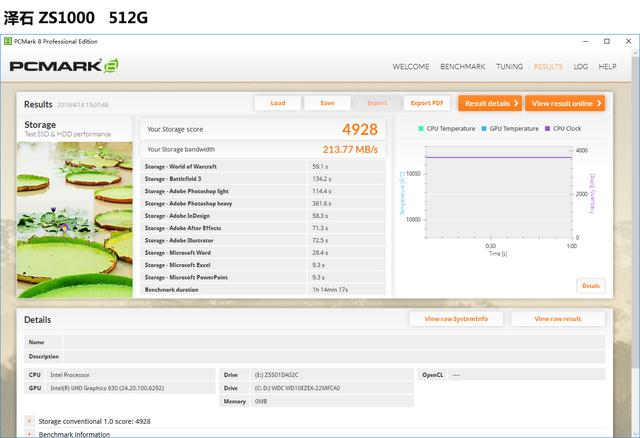Select the Adobe After Effects row
This screenshot has height=438, width=640.
point(263,228)
